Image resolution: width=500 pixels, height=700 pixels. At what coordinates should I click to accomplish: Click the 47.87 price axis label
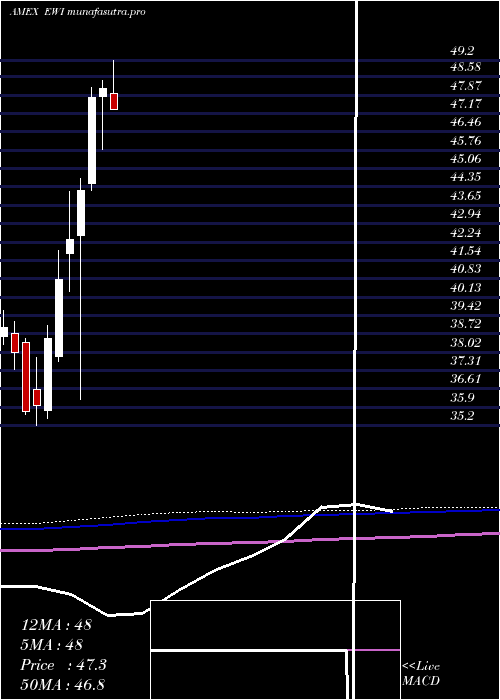click(465, 85)
